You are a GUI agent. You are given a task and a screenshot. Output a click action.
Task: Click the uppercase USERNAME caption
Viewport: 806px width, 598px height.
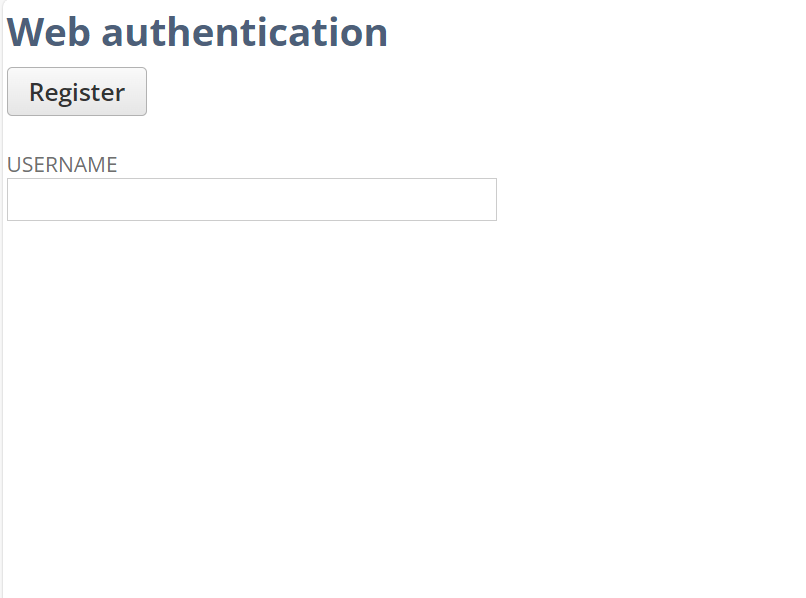point(62,165)
